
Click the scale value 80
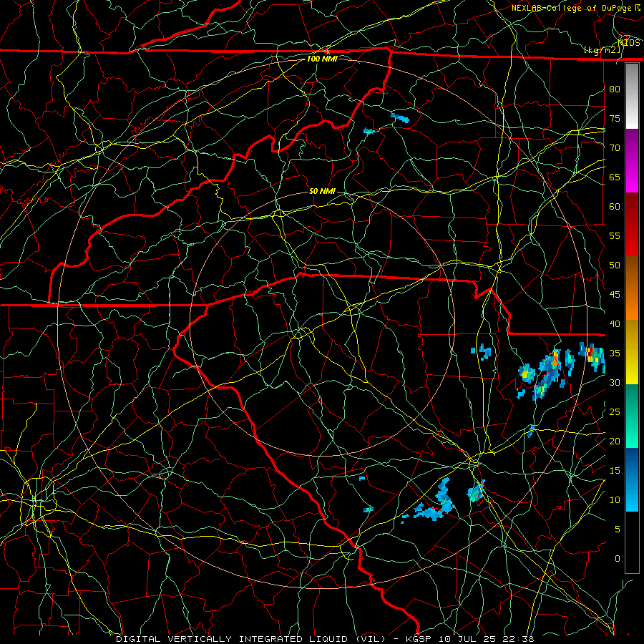615,89
